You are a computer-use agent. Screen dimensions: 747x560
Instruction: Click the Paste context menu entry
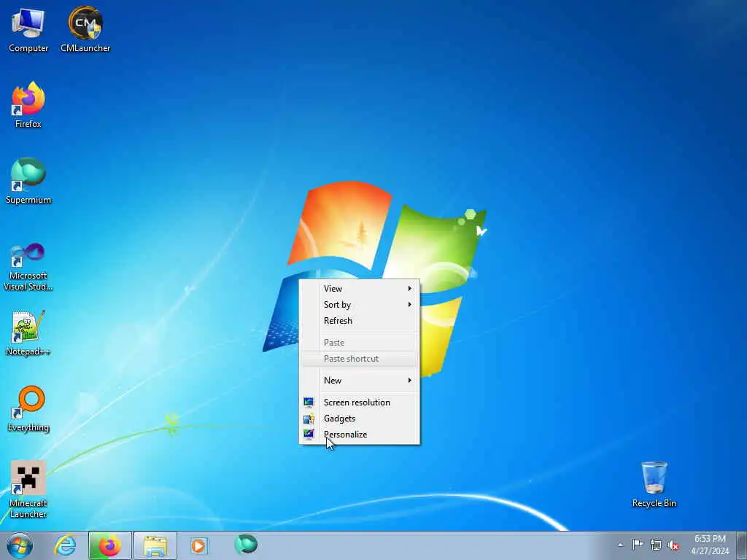point(359,343)
